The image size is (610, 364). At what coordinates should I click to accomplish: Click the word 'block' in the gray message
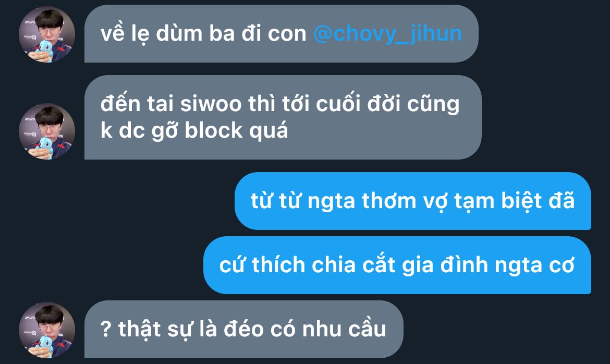tap(214, 130)
